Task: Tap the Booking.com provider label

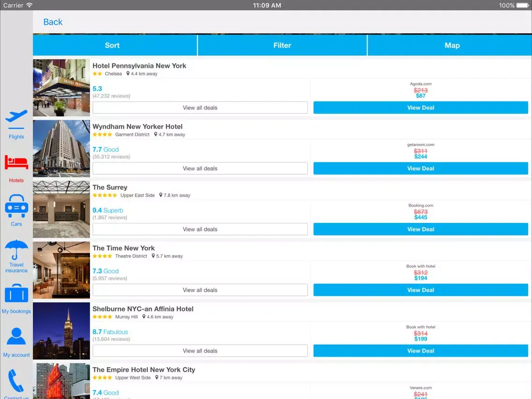Action: click(x=421, y=205)
